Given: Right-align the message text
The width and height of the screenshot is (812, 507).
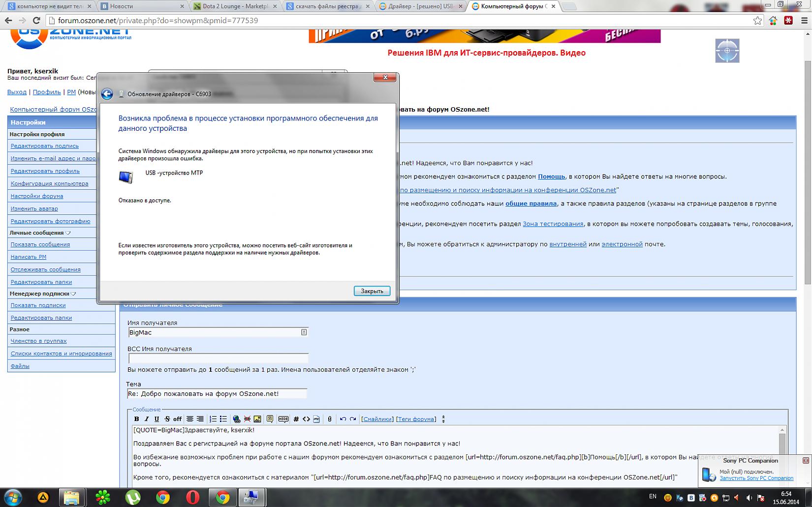Looking at the screenshot, I should [200, 419].
